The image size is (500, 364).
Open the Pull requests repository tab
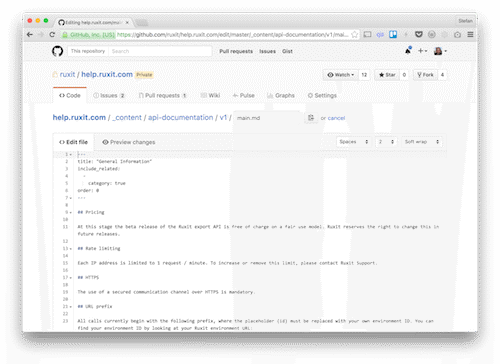coord(162,96)
